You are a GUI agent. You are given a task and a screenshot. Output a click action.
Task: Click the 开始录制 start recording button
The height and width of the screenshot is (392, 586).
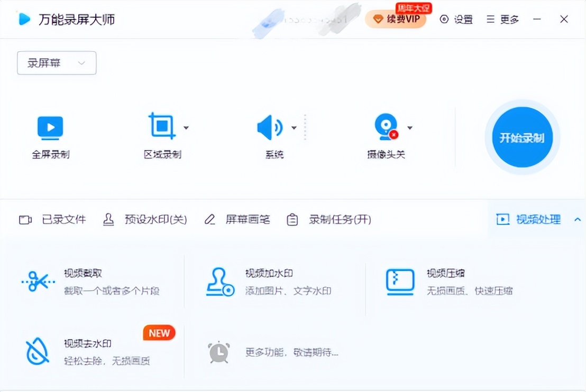[521, 137]
